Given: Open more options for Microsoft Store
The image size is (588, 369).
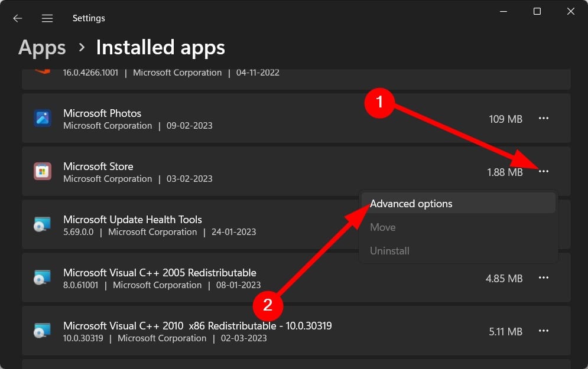Looking at the screenshot, I should point(543,172).
